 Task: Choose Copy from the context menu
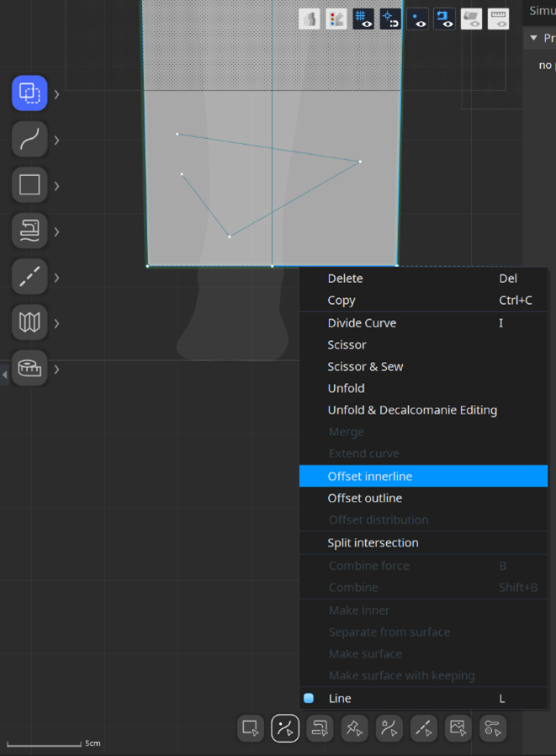pos(423,300)
